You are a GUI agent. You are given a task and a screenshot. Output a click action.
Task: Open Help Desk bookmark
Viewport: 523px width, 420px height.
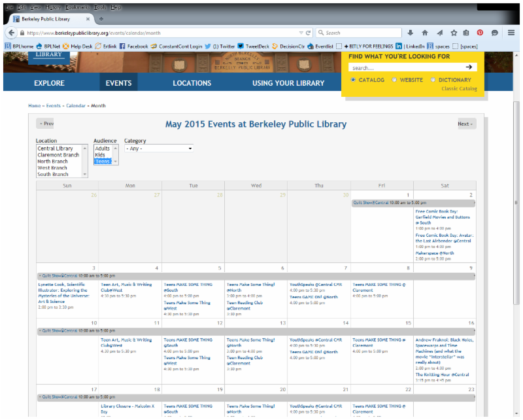(x=77, y=46)
